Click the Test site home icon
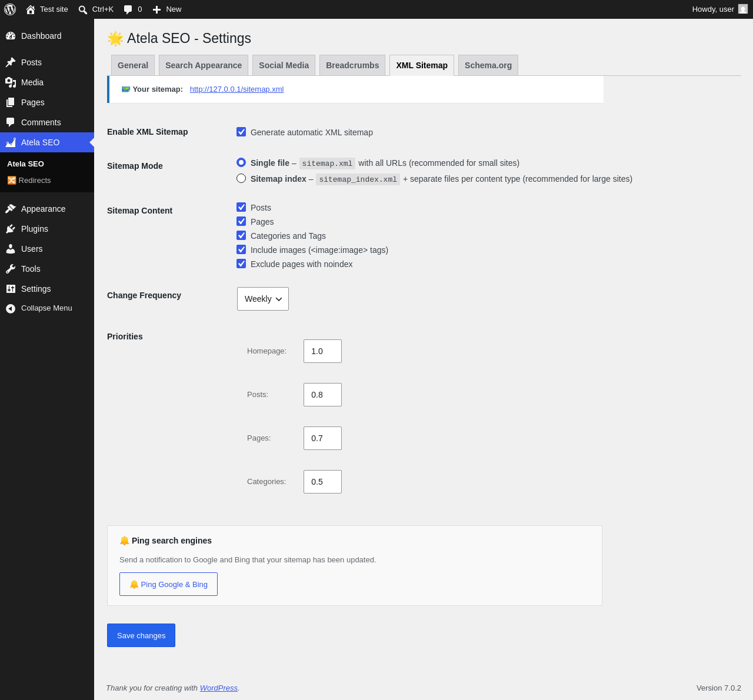 31,9
